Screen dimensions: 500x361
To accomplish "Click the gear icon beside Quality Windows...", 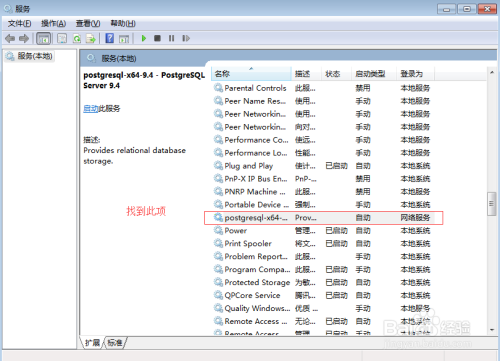I will (x=218, y=308).
